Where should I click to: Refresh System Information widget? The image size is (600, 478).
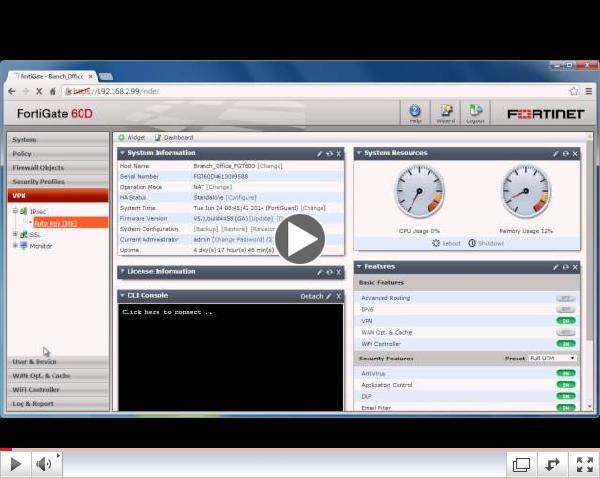(329, 153)
